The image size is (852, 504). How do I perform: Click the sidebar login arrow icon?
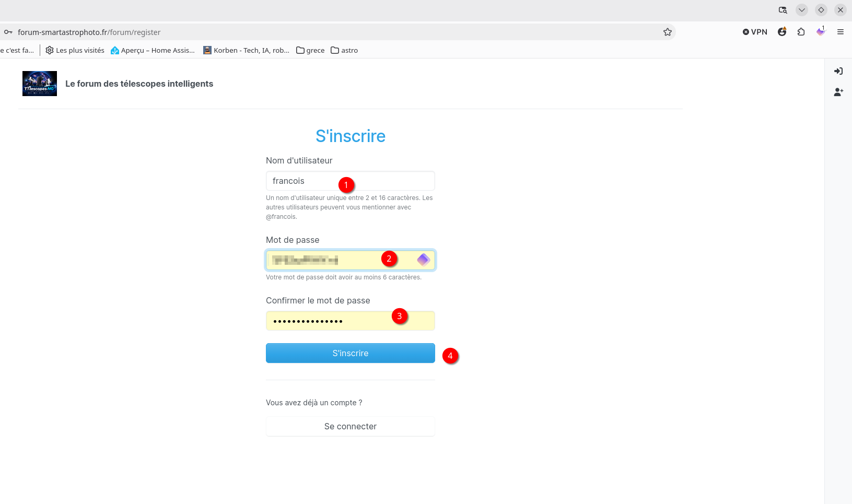[838, 71]
